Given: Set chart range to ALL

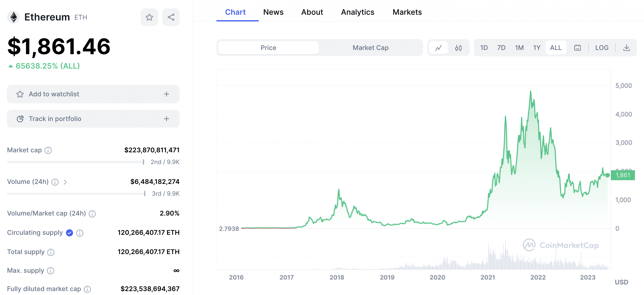Looking at the screenshot, I should [x=556, y=48].
